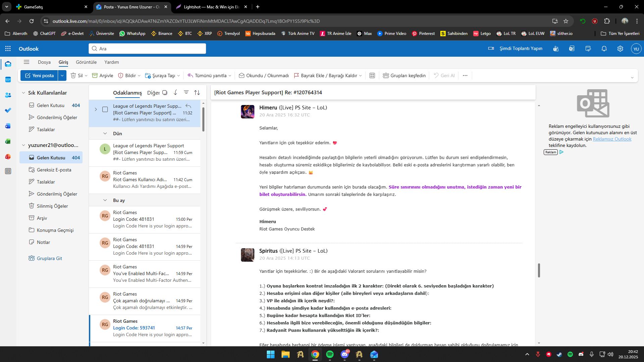Open Excel app in left rail
The width and height of the screenshot is (644, 362).
pos(8,141)
